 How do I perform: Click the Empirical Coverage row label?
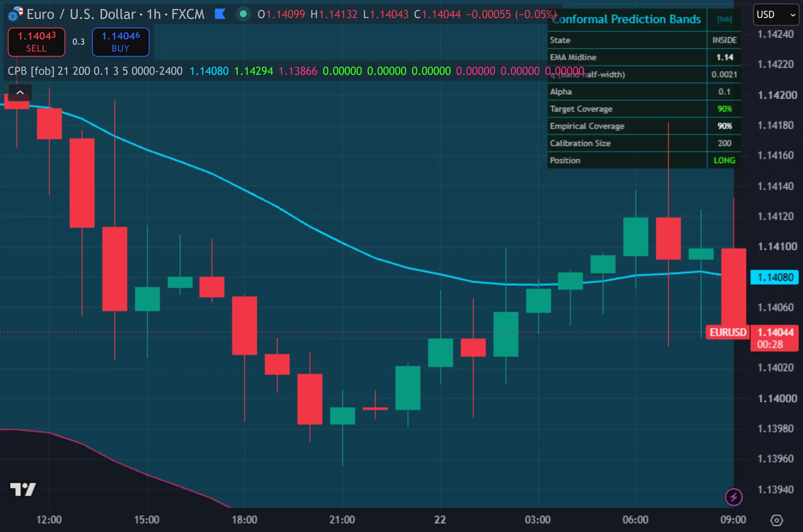(x=587, y=126)
